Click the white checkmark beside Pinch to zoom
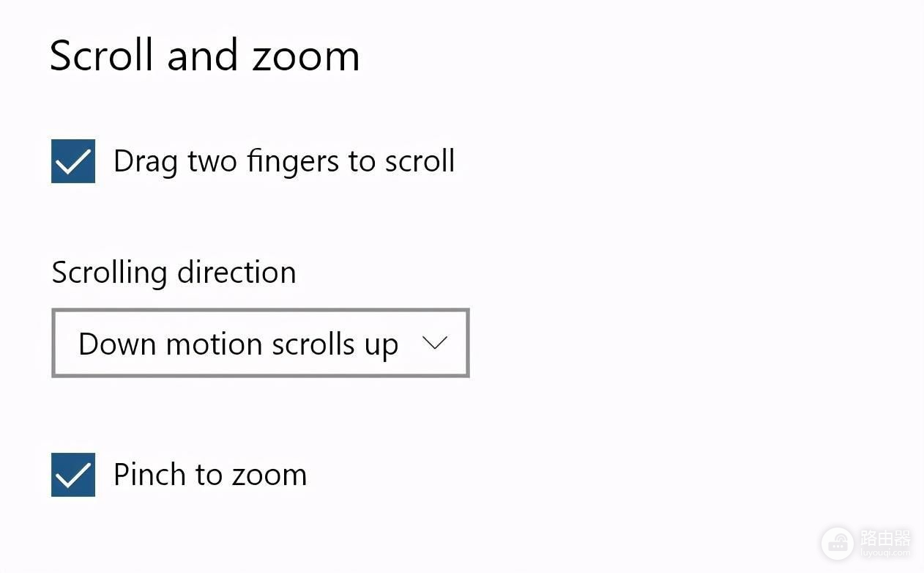Screen dimensions: 924x573 tap(73, 476)
